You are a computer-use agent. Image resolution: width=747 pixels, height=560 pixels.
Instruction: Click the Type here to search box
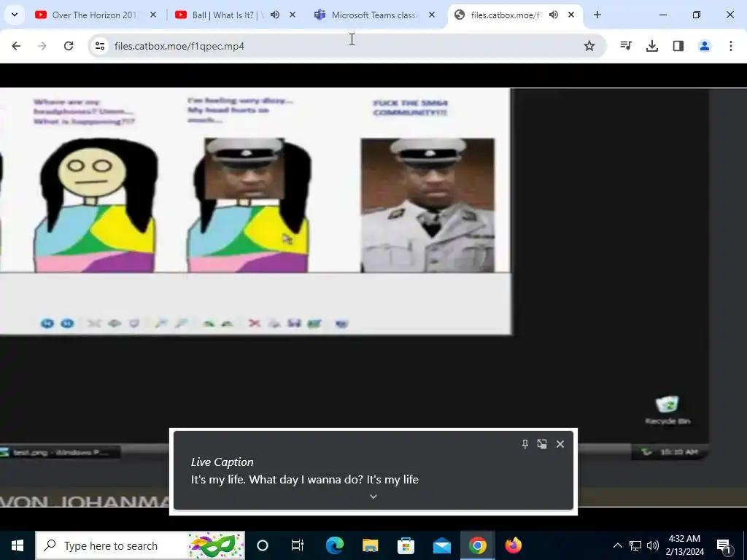pyautogui.click(x=140, y=545)
